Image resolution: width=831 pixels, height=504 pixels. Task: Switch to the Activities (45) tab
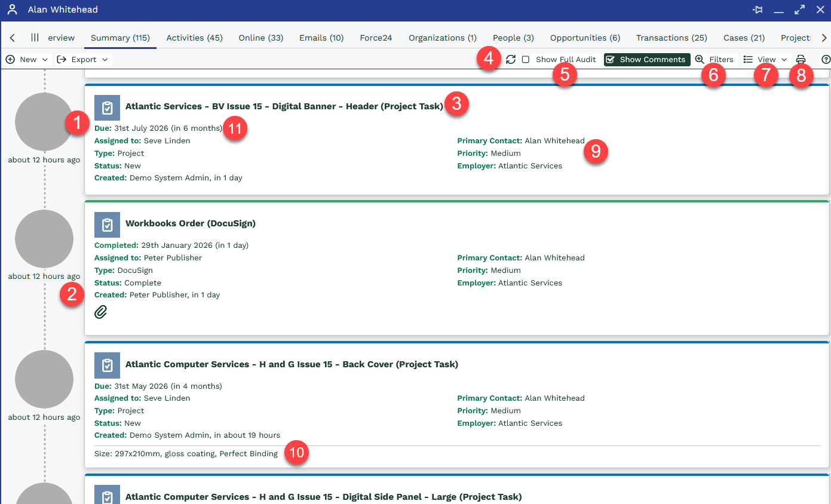(194, 38)
